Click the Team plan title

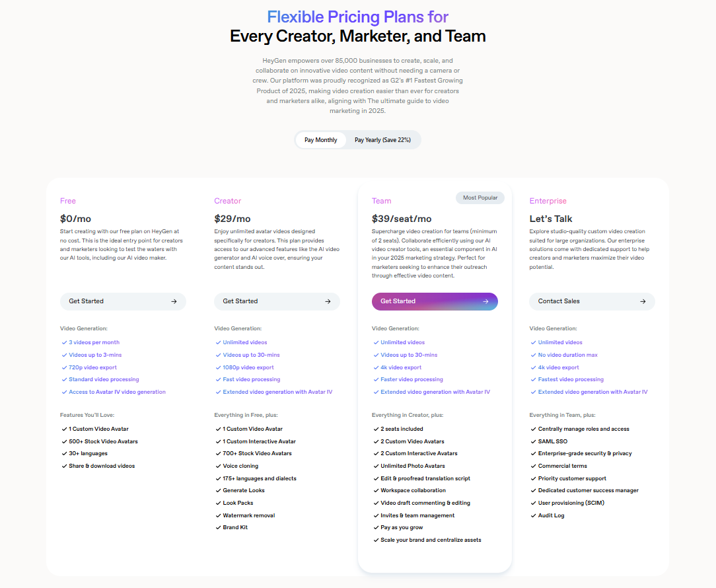click(381, 201)
